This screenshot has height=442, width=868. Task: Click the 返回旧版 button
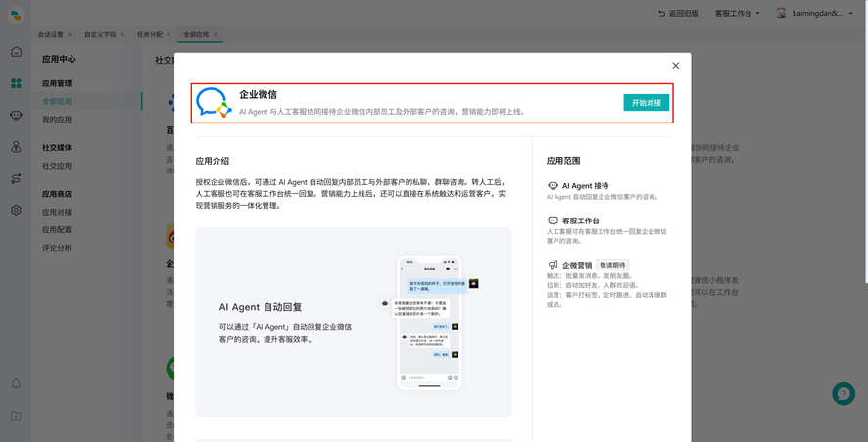pos(678,13)
